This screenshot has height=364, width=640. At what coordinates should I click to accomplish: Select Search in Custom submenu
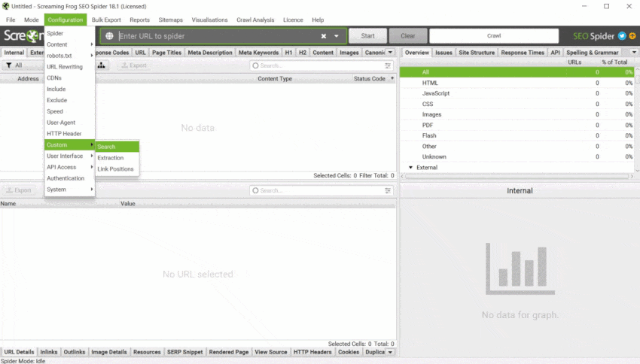coord(117,147)
